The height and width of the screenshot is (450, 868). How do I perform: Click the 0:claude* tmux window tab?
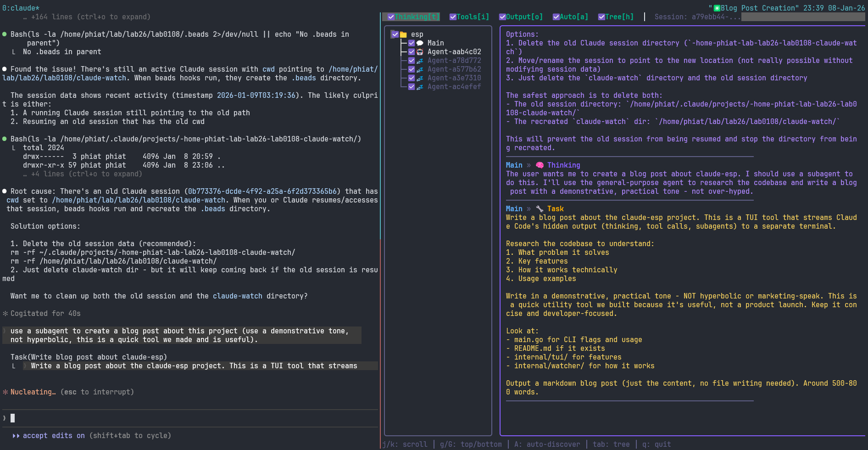[21, 8]
